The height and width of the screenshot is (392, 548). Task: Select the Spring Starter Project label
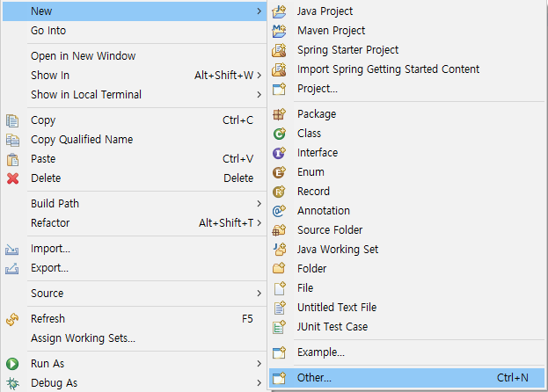click(x=347, y=50)
